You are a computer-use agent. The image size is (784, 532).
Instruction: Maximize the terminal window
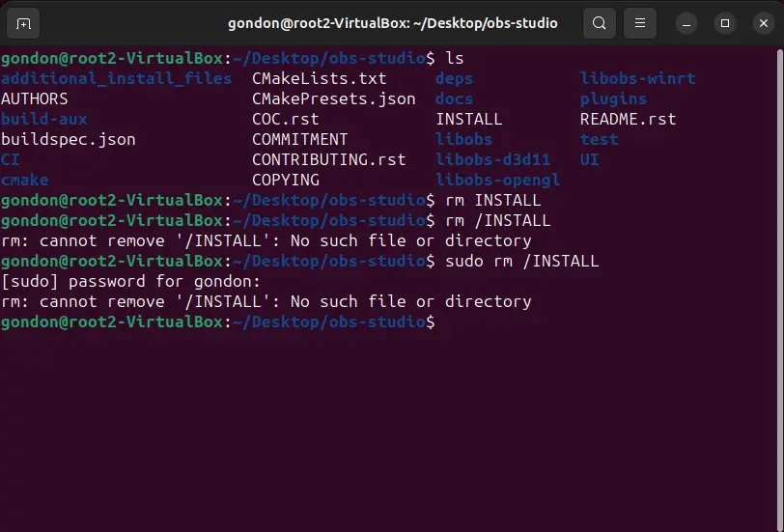click(725, 23)
